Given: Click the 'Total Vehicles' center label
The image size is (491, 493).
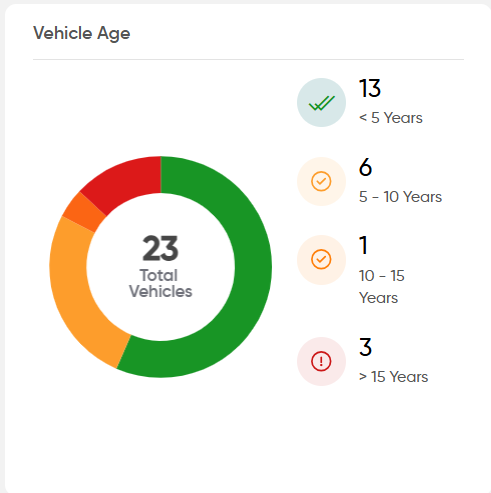Looking at the screenshot, I should coord(160,283).
